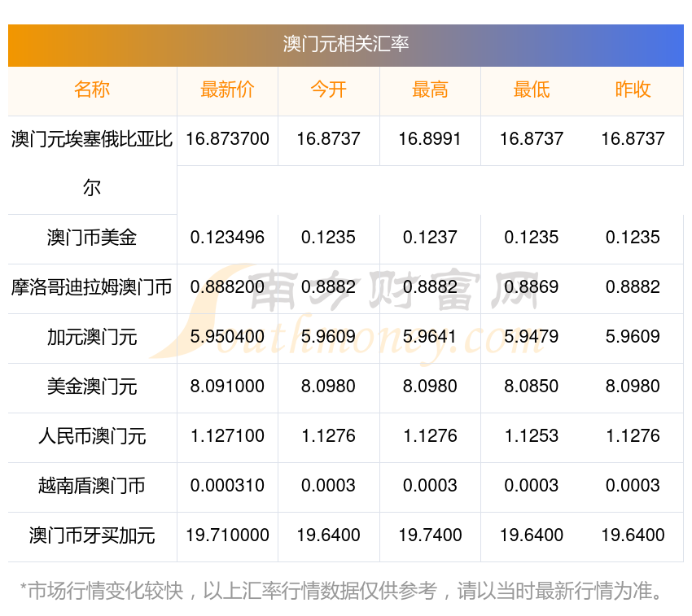Click the lowest value 0.8869
The width and height of the screenshot is (692, 616).
tap(532, 288)
